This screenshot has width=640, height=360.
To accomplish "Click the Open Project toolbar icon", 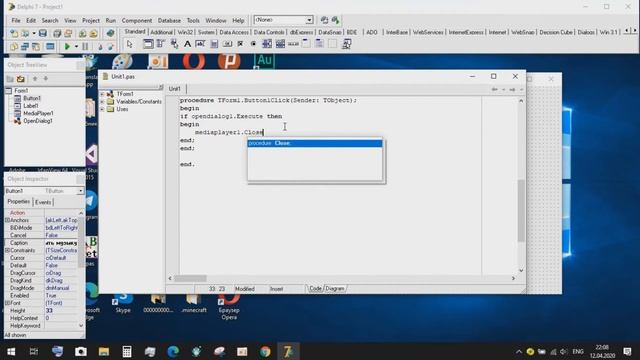I will (x=68, y=33).
